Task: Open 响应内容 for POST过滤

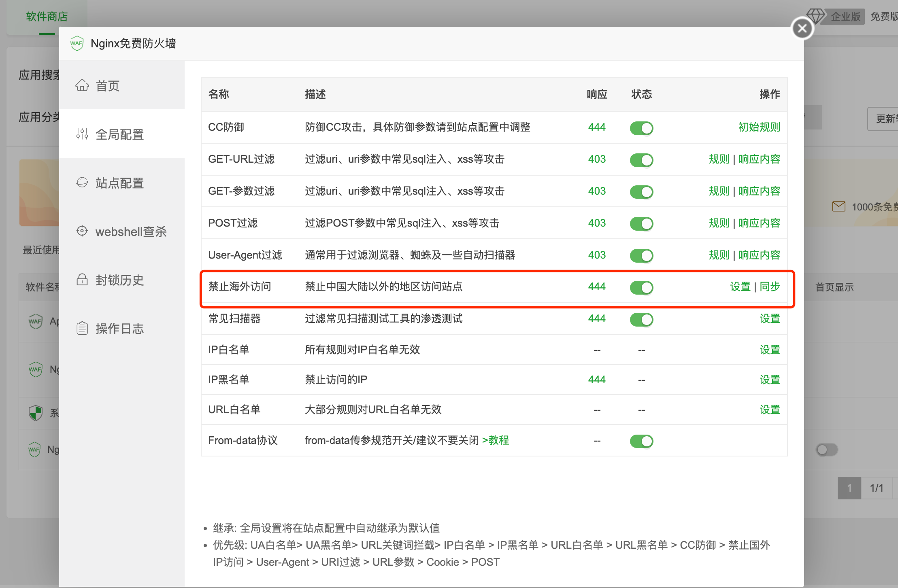Action: tap(759, 223)
